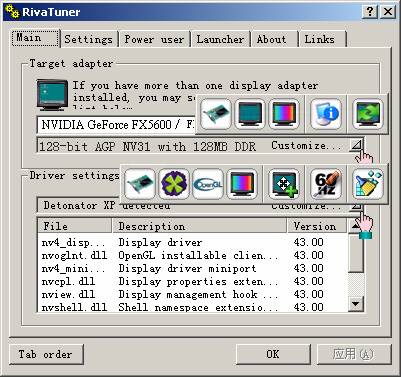This screenshot has height=377, width=401.
Task: Sort by the Description column header
Action: click(199, 226)
